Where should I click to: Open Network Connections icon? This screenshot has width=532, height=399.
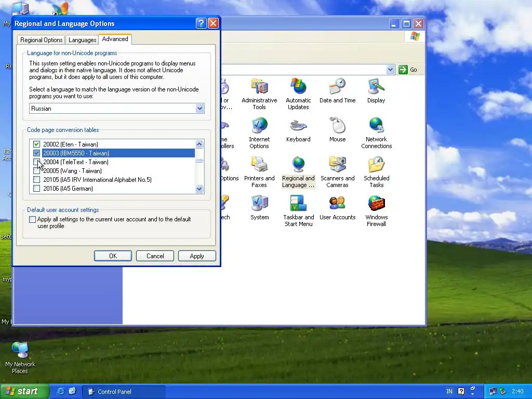pyautogui.click(x=376, y=132)
